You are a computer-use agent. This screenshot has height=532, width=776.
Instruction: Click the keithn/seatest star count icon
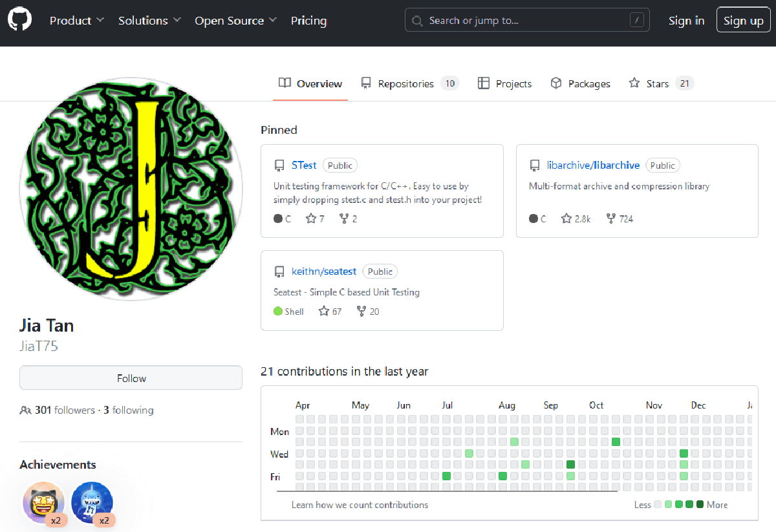[324, 312]
